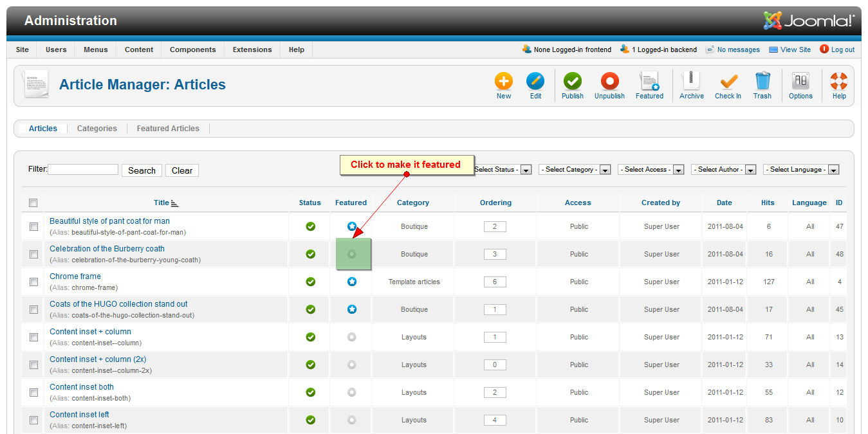868x434 pixels.
Task: Open the Content menu
Action: pyautogui.click(x=139, y=50)
